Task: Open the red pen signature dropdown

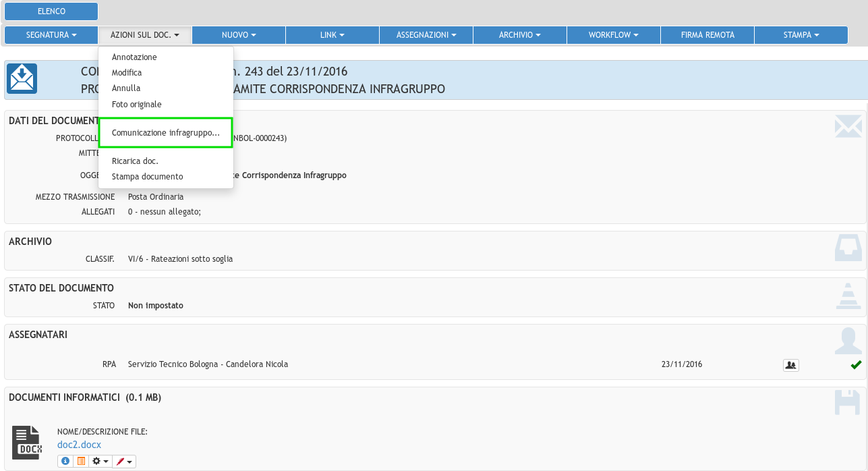Action: pos(125,461)
